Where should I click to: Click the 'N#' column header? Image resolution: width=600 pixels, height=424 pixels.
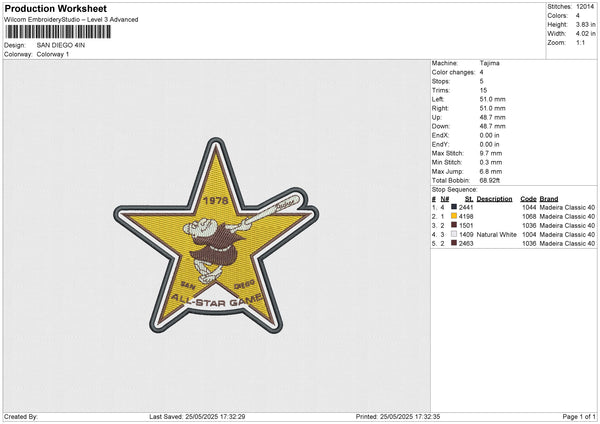[445, 199]
